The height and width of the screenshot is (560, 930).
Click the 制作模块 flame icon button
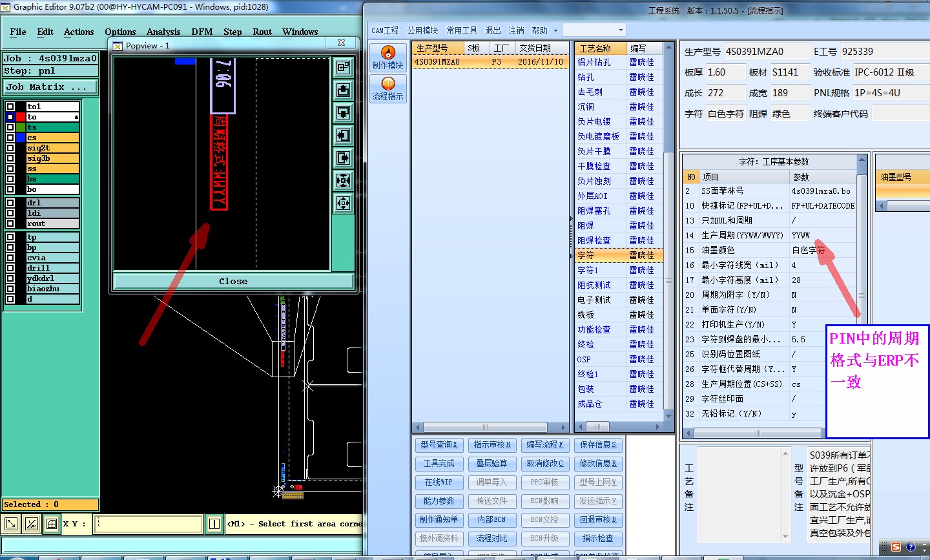[x=387, y=53]
